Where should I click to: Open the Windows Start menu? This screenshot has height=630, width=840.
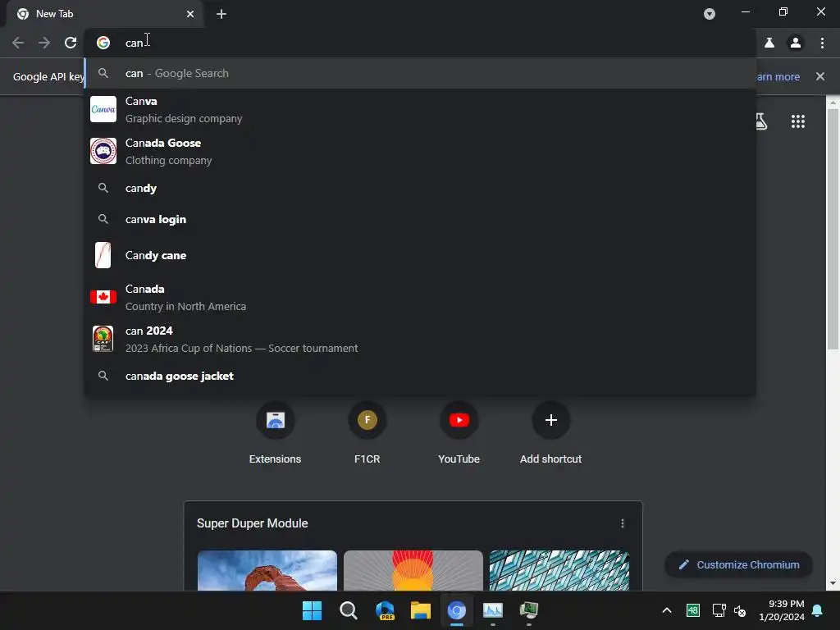pos(312,610)
